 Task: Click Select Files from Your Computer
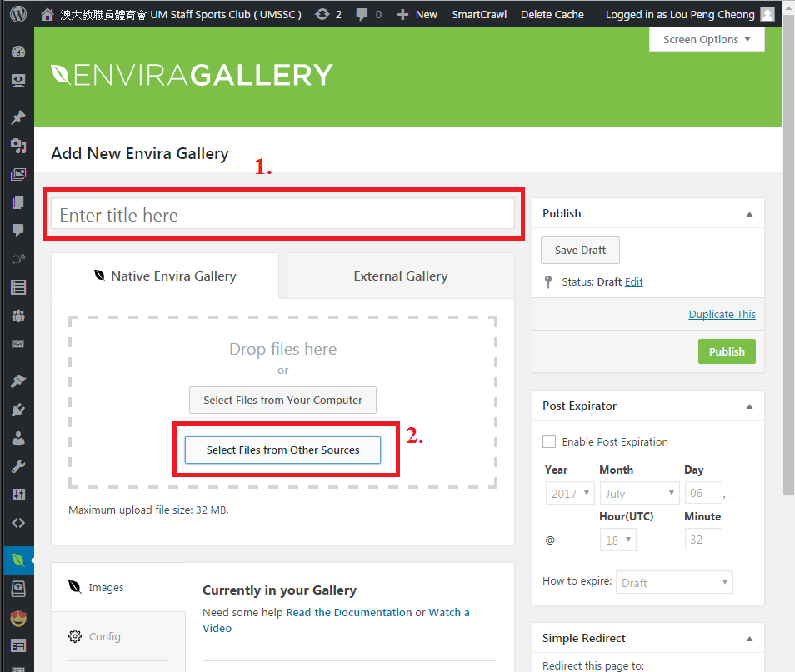282,400
